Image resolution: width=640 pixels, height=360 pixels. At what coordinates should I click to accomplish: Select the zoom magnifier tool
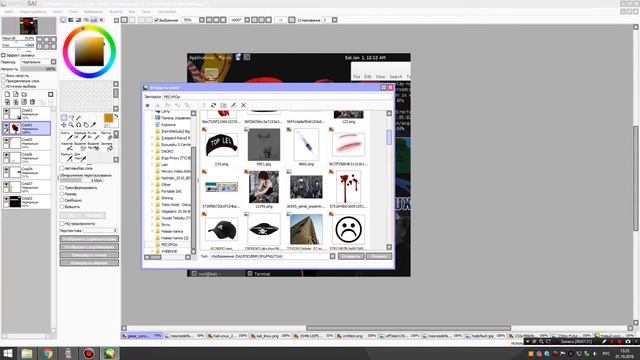point(71,124)
